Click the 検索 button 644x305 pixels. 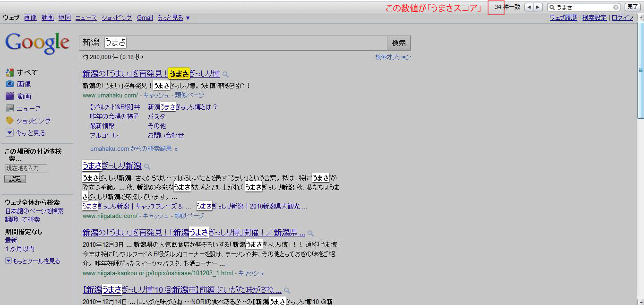(x=399, y=43)
